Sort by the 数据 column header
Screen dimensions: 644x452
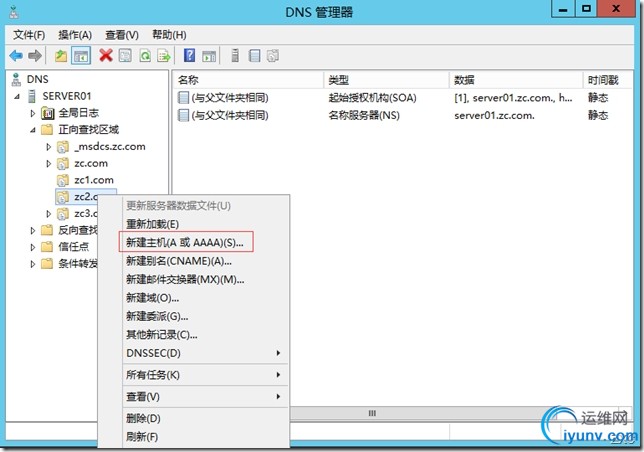[515, 80]
